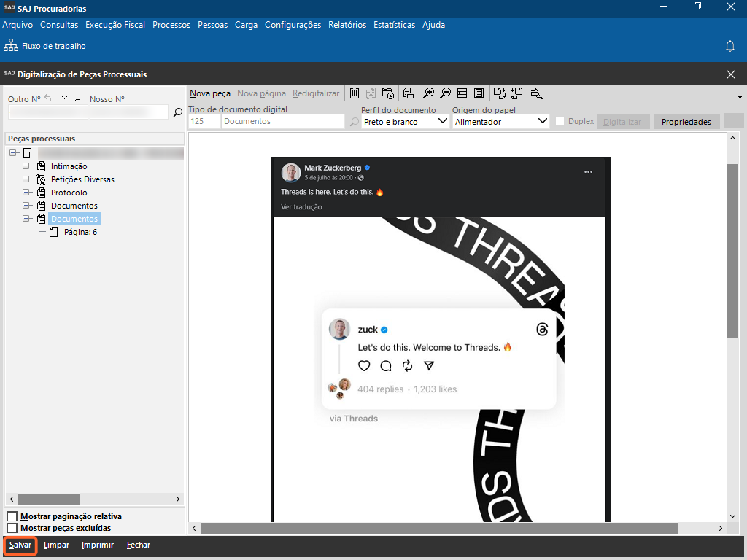
Task: Enable Mostrar peças excluídas checkbox
Action: (x=12, y=528)
